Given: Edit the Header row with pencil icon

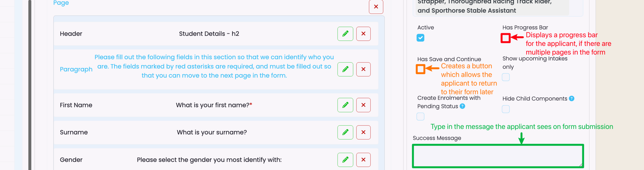Looking at the screenshot, I should pos(345,34).
